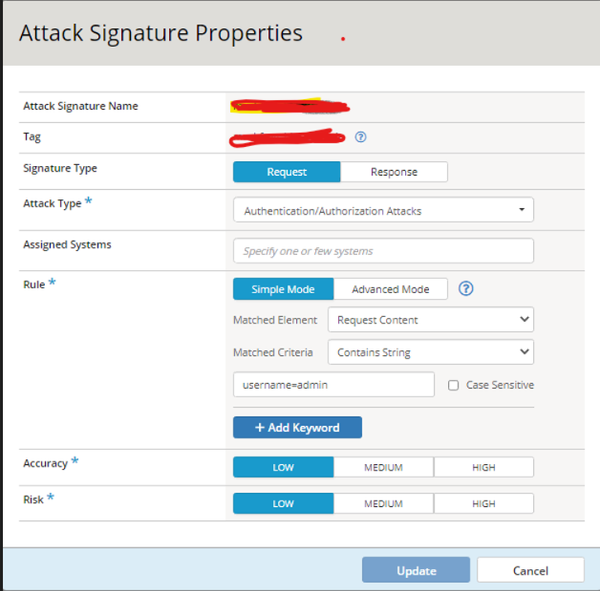
Task: Set Accuracy to LOW
Action: (x=283, y=467)
